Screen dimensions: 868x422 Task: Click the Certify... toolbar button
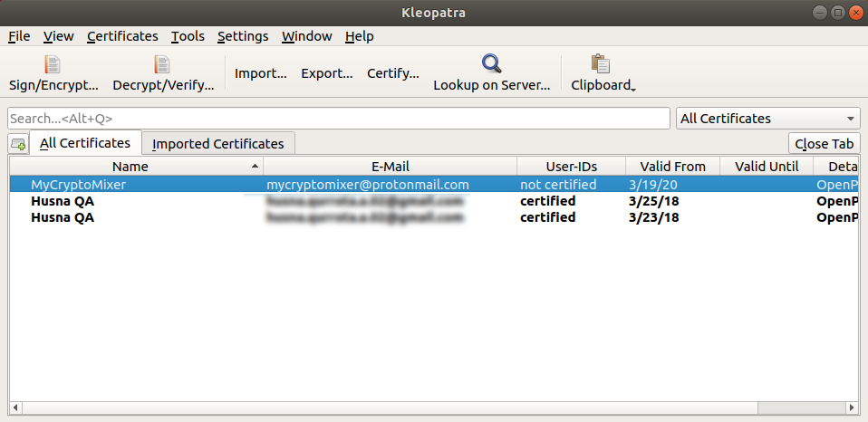(393, 73)
